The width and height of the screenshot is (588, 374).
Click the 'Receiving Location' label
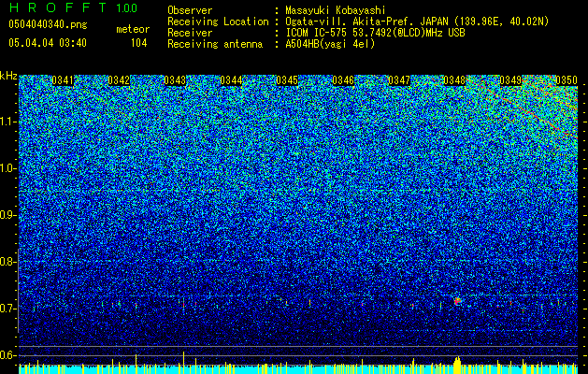tap(218, 22)
